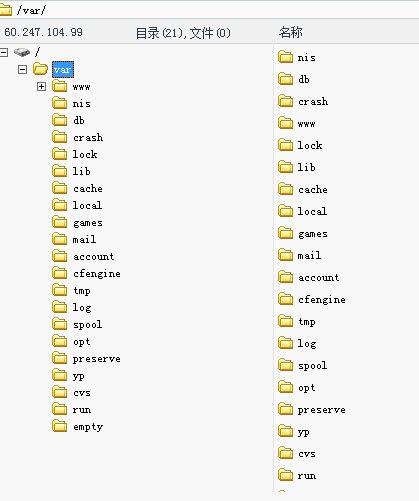
Task: Collapse the root / drive node
Action: [3, 52]
